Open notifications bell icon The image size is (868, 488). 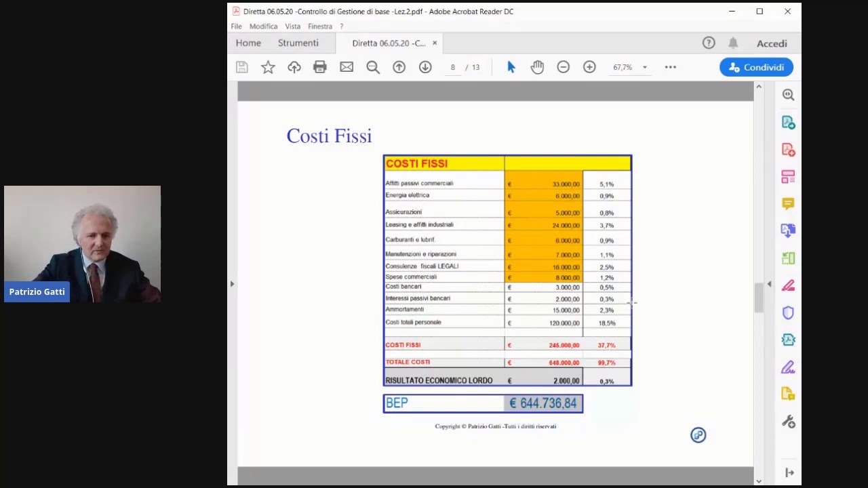[x=733, y=43]
